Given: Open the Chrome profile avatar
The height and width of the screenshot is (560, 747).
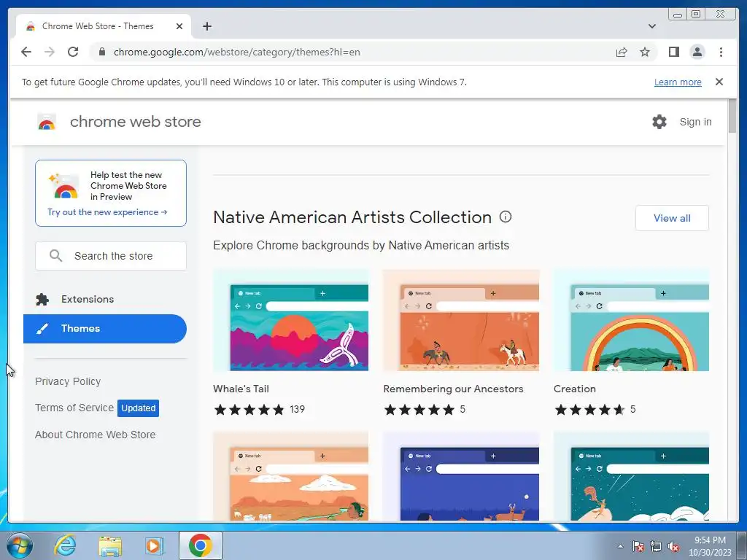Looking at the screenshot, I should (x=697, y=52).
